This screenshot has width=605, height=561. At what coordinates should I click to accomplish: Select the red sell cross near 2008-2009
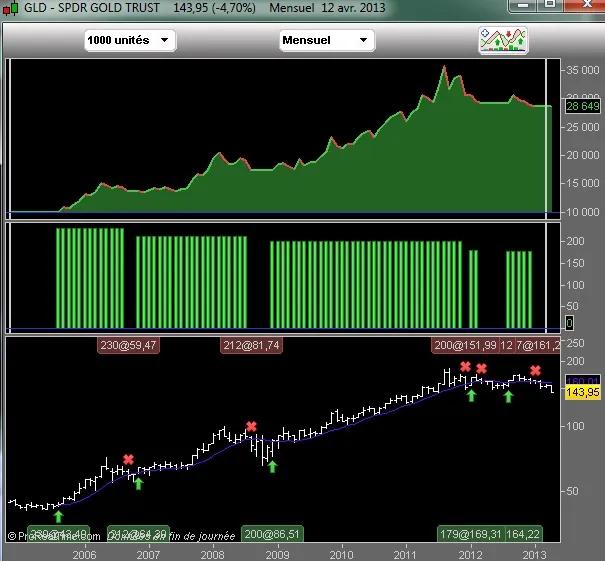(x=252, y=426)
